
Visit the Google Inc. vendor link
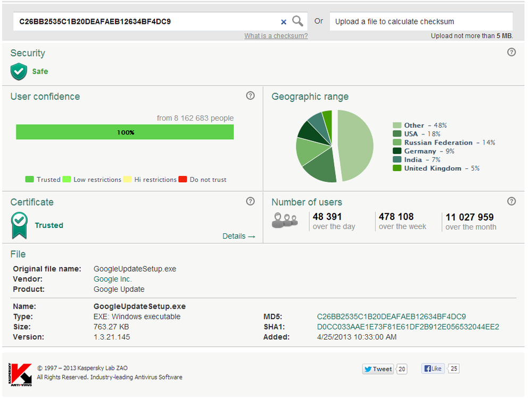pyautogui.click(x=112, y=279)
